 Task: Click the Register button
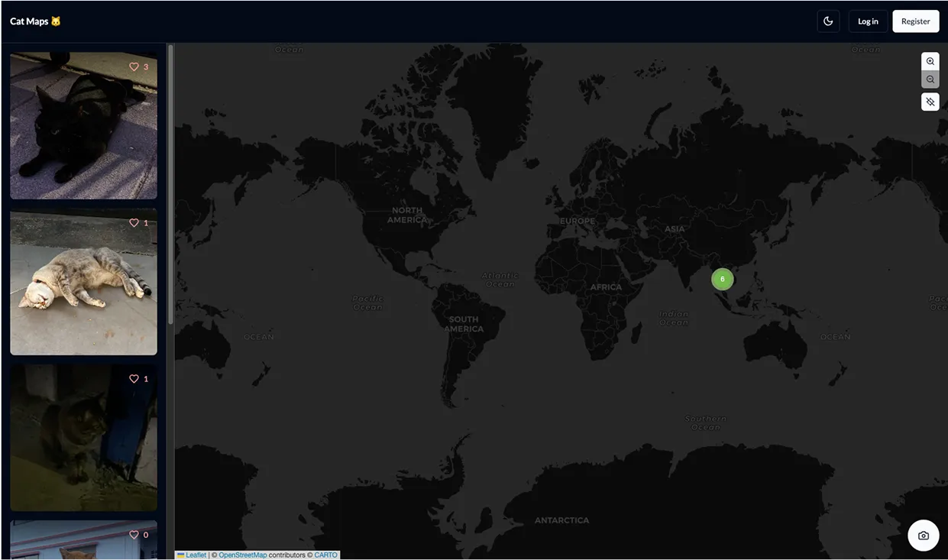(915, 21)
